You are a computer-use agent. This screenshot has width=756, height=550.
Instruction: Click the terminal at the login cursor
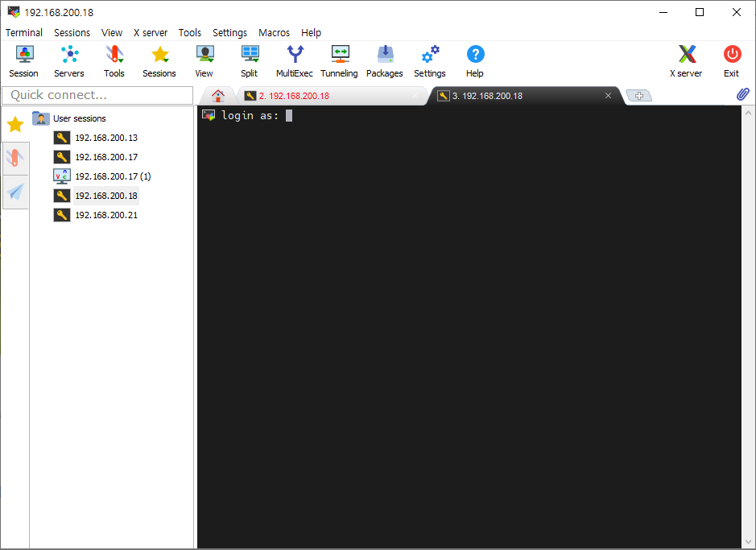(x=289, y=116)
